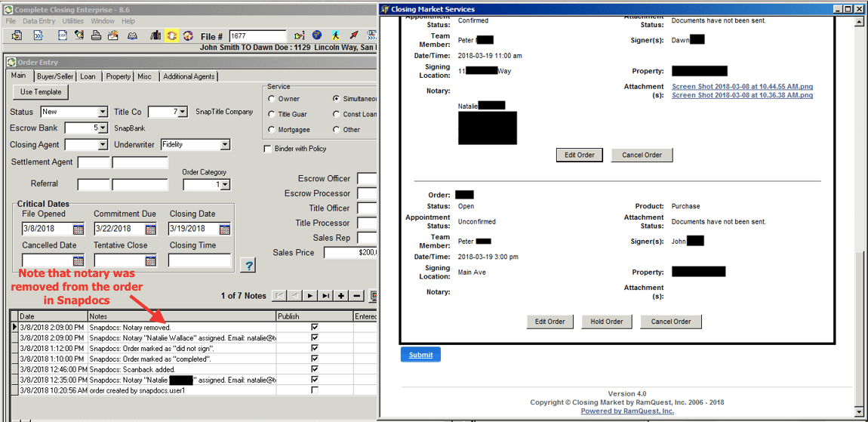
Task: Add a new note with plus button
Action: (341, 296)
